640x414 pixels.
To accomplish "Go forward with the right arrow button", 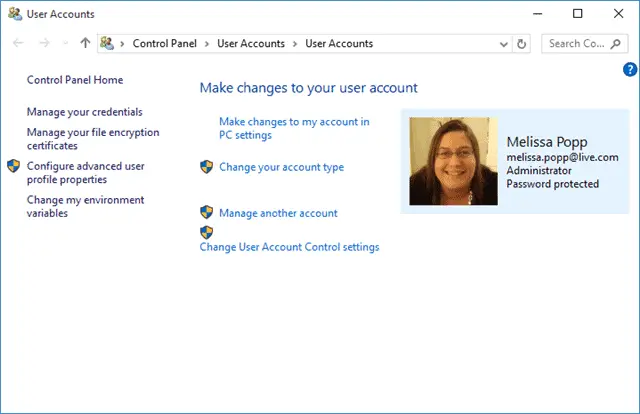I will coord(44,43).
